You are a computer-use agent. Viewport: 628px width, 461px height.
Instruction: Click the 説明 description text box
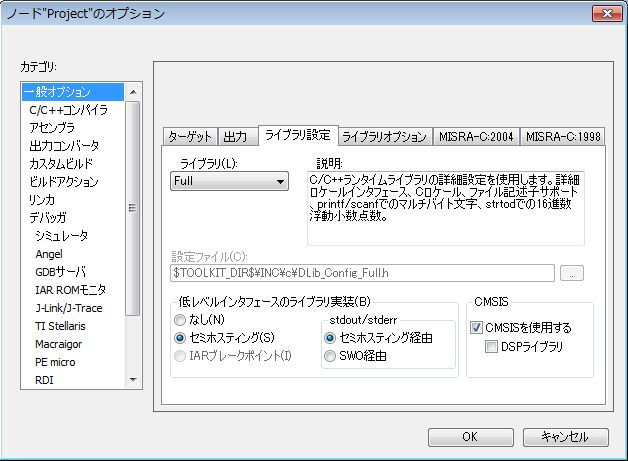(446, 208)
